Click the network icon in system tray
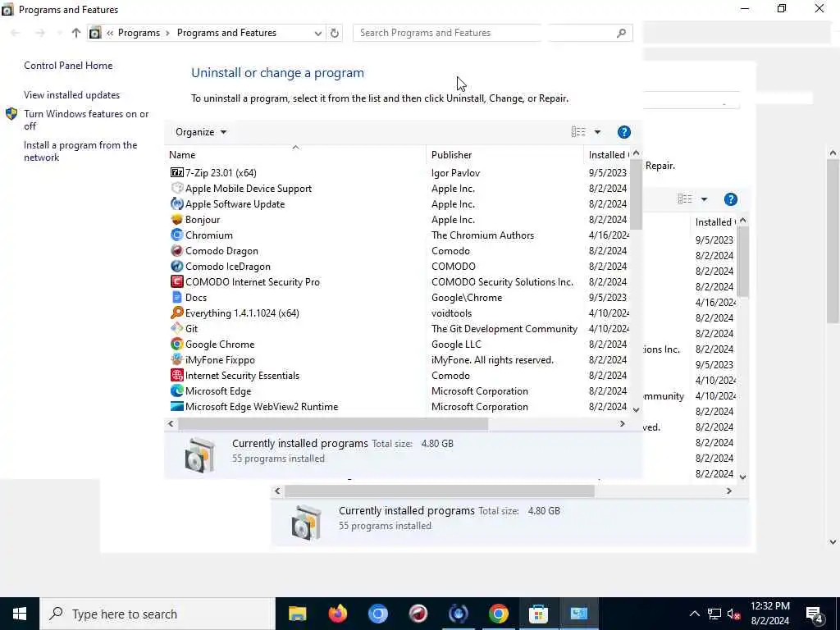Image resolution: width=840 pixels, height=630 pixels. click(714, 614)
